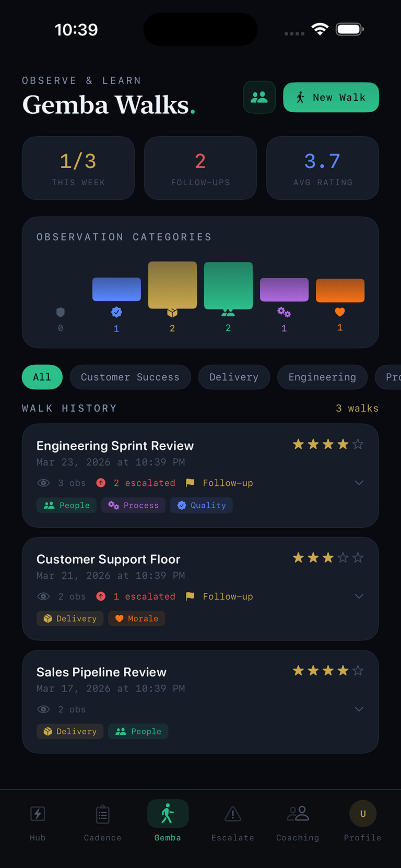Open the Escalate warning triangle tab
This screenshot has width=401, height=868.
pos(232,814)
